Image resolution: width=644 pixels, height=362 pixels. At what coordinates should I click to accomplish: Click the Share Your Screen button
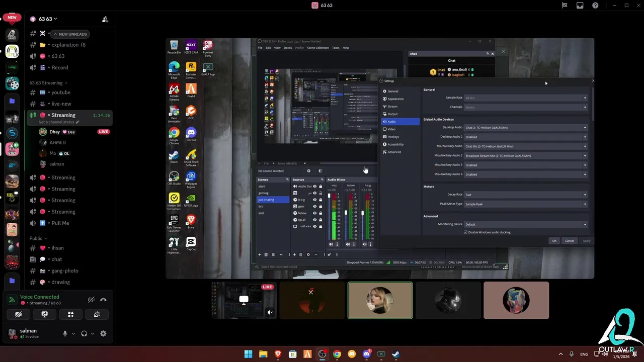click(44, 314)
